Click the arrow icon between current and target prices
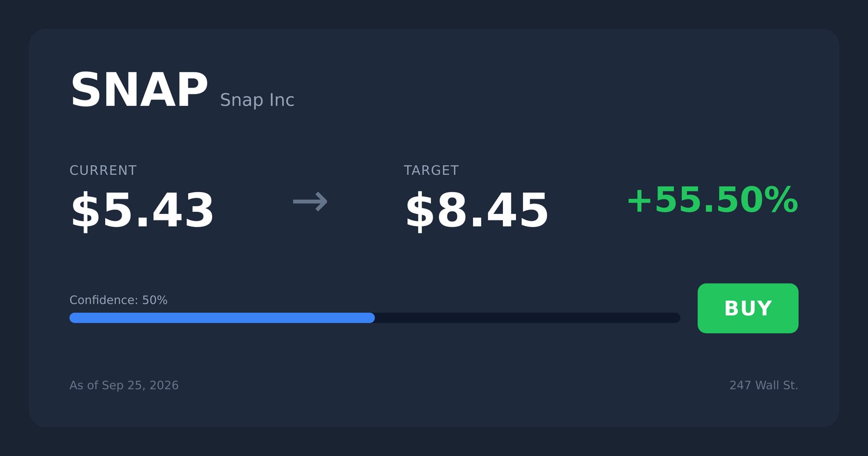The height and width of the screenshot is (456, 868). 310,202
